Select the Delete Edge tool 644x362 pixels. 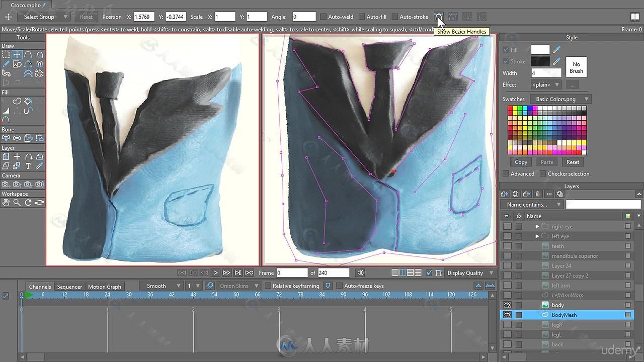click(x=28, y=64)
